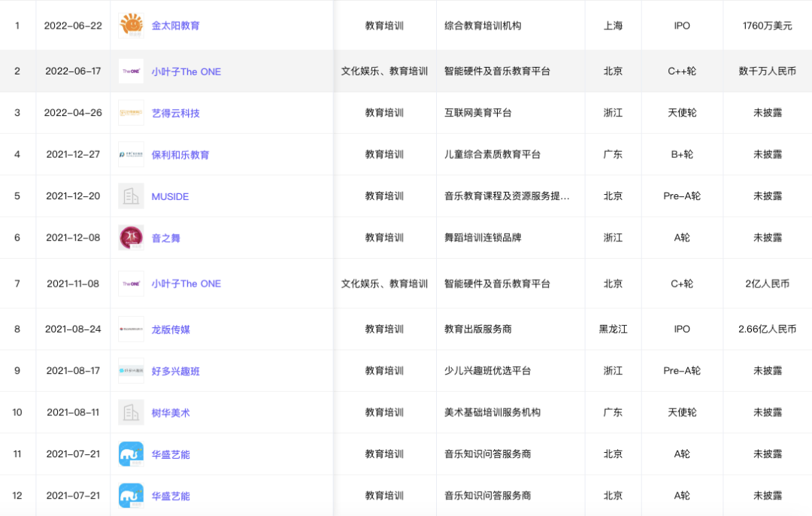Viewport: 812px width, 516px height.
Task: Select the date 2021-12-27 cell
Action: 73,154
